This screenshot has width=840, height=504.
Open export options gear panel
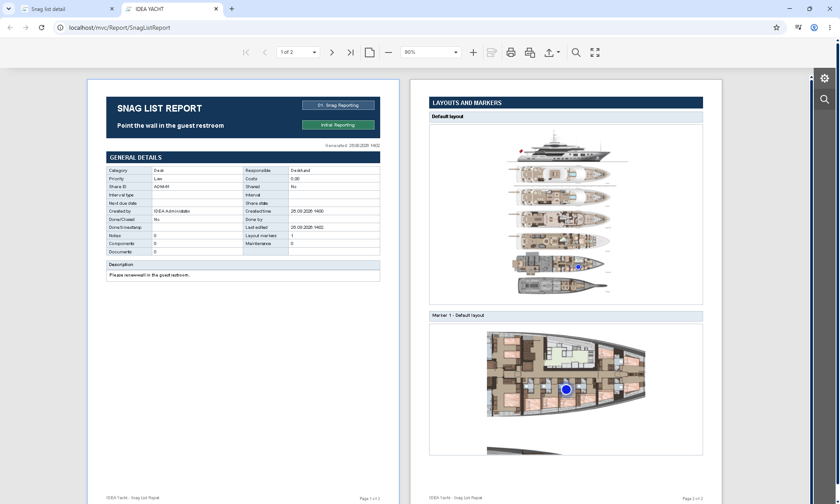tap(825, 78)
